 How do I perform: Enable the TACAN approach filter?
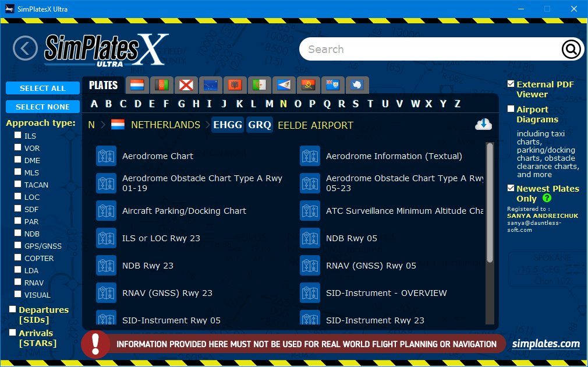[17, 184]
